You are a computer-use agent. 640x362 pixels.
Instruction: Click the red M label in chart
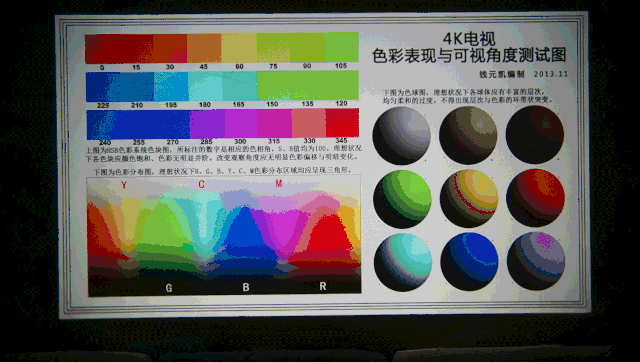[278, 183]
